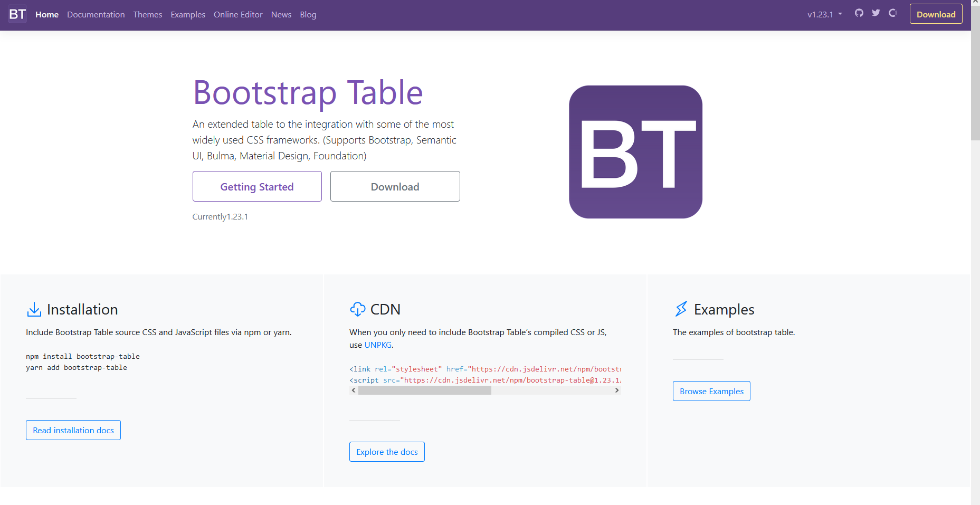The width and height of the screenshot is (980, 505).
Task: Click the 'Installation' section heading
Action: [x=82, y=309]
